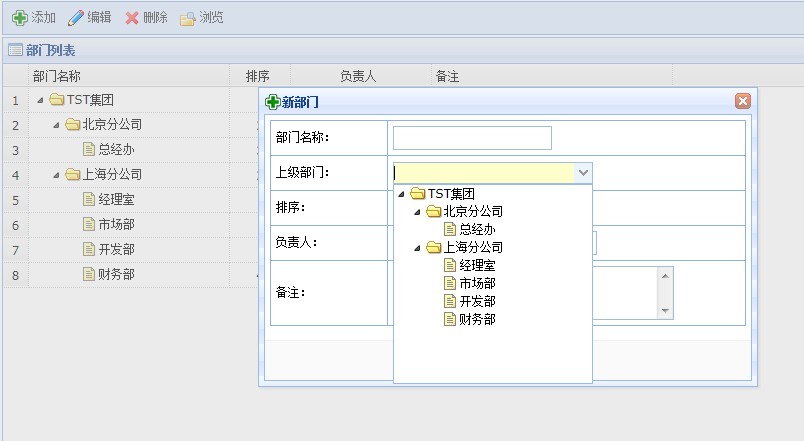Click 开发部 document icon in dropdown tree
Screen dimensions: 804x441
pos(450,301)
